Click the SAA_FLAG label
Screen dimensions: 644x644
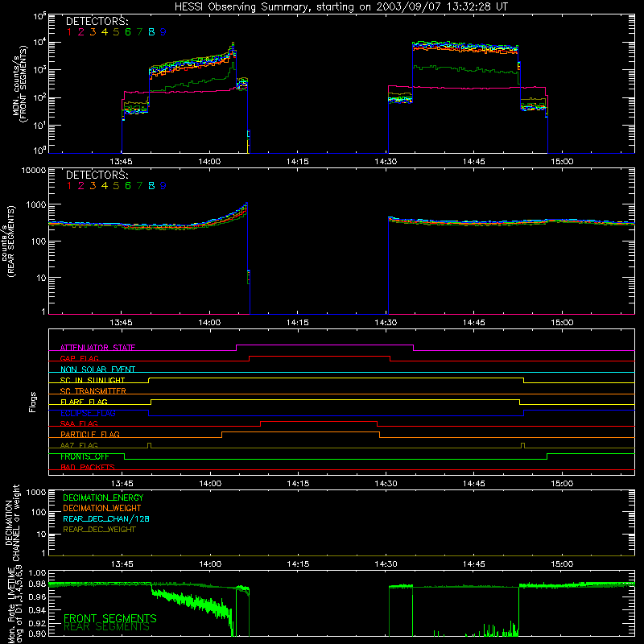[79, 423]
